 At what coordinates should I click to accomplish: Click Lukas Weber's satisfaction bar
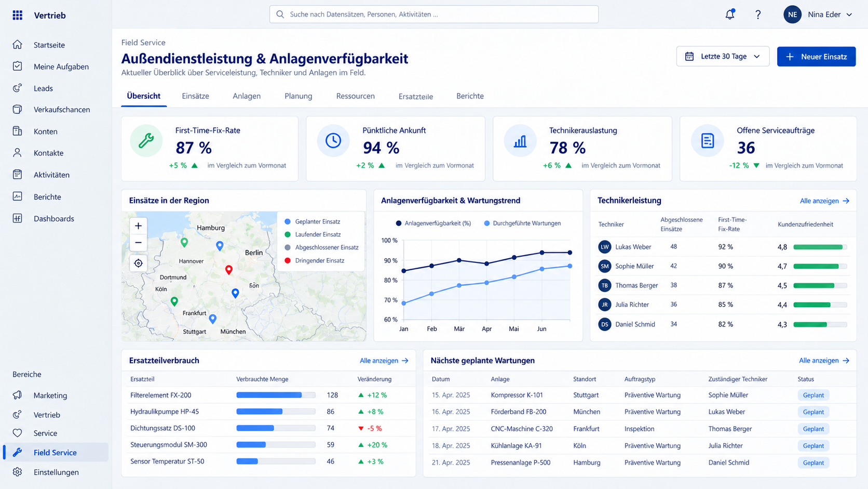point(820,247)
